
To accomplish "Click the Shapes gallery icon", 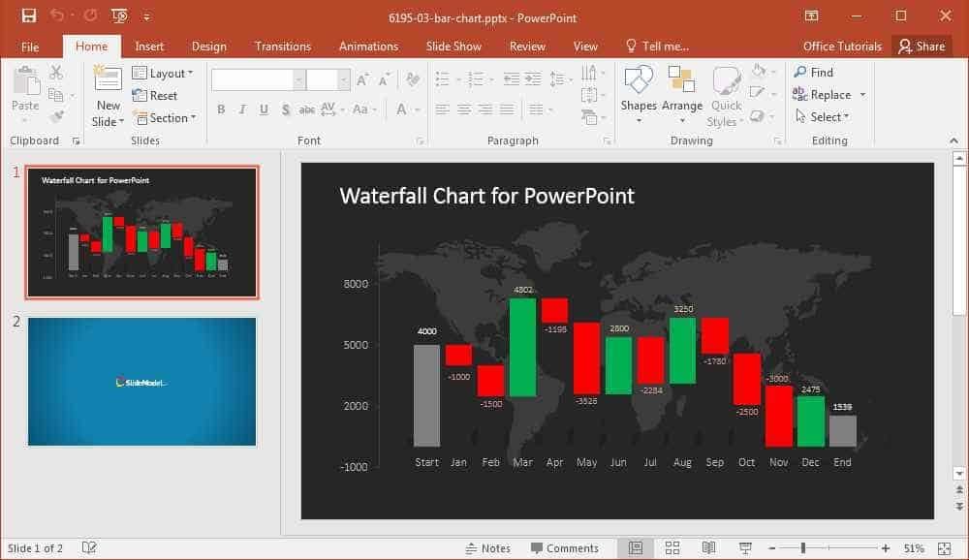I will click(639, 80).
